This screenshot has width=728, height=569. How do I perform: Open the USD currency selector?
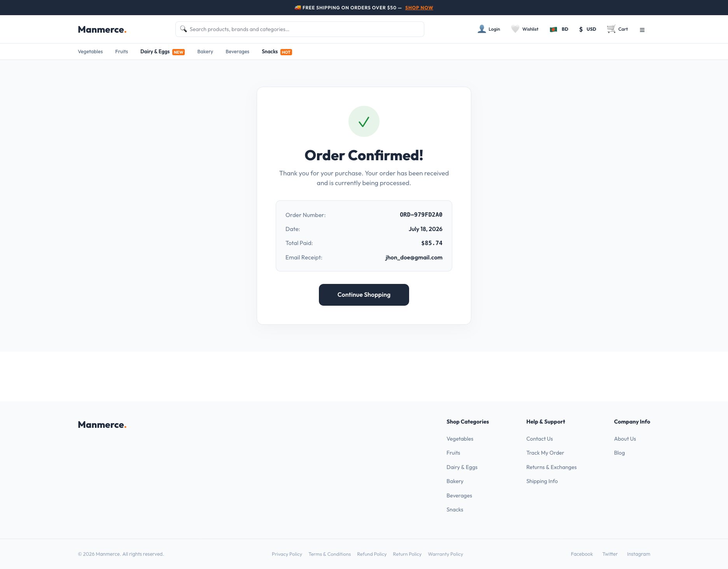[587, 29]
